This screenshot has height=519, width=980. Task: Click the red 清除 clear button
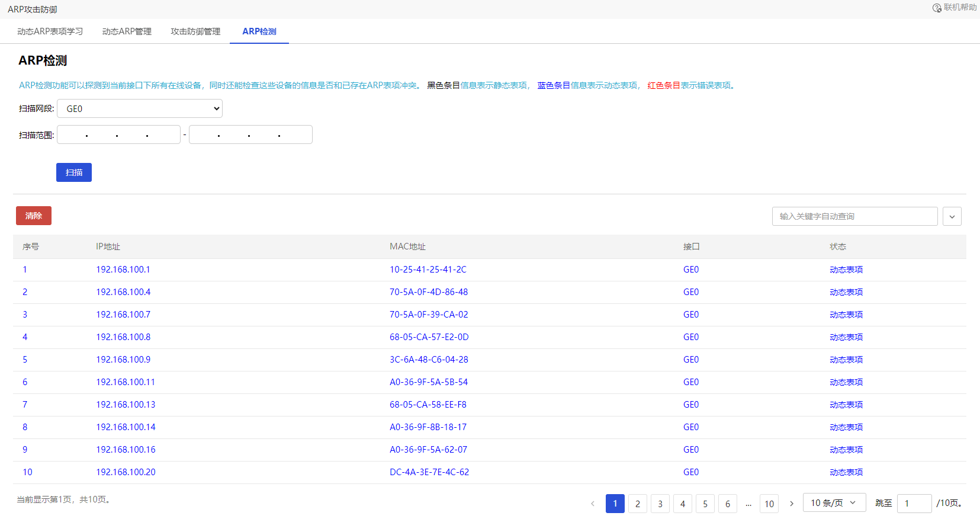coord(34,216)
